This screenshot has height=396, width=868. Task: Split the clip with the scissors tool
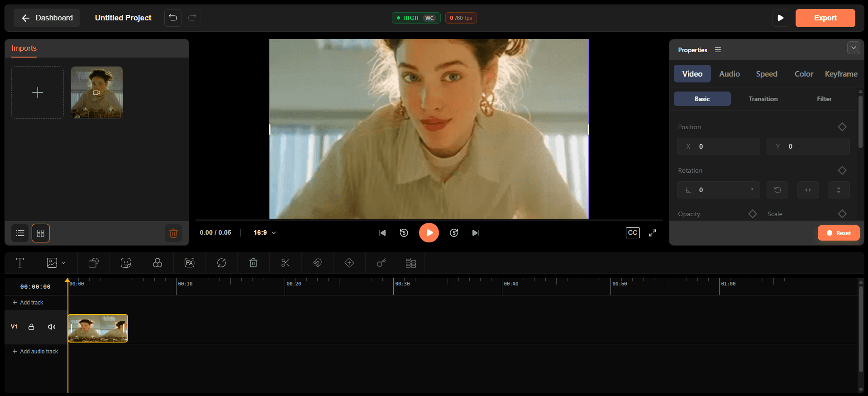(x=285, y=263)
